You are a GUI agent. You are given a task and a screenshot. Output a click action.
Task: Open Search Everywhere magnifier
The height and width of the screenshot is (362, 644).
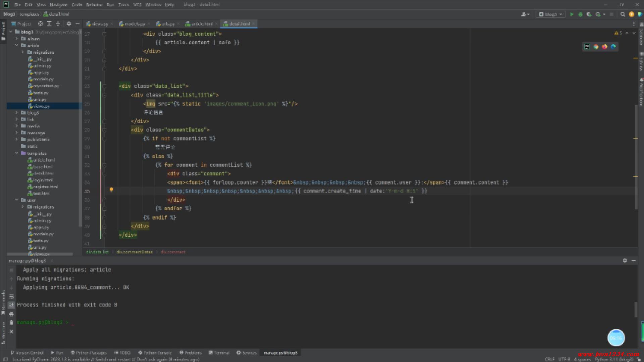pos(623,14)
